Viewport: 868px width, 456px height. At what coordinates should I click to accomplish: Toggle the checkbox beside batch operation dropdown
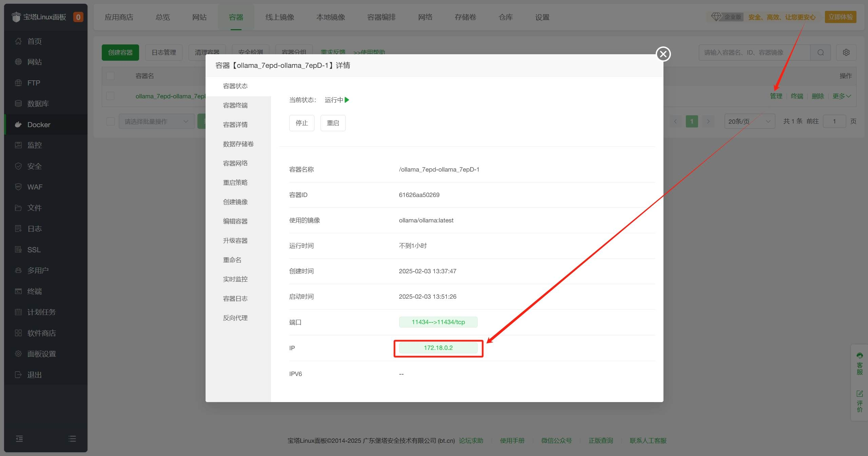110,121
